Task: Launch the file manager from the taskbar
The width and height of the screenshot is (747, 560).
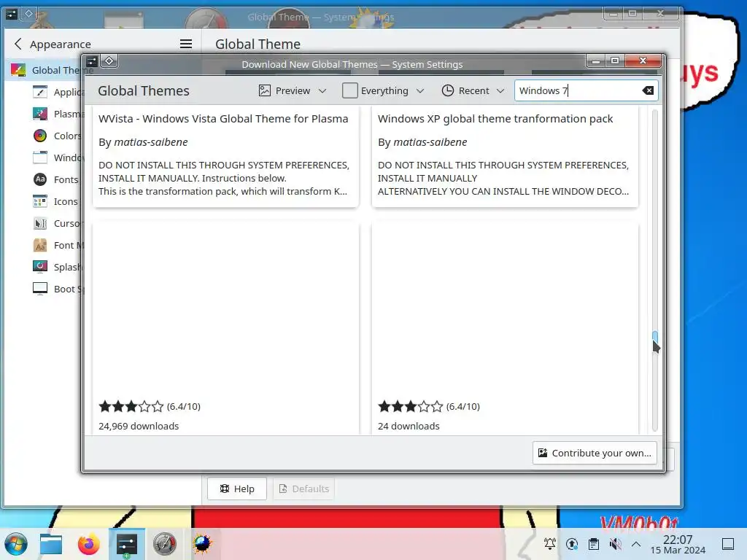Action: pyautogui.click(x=51, y=544)
